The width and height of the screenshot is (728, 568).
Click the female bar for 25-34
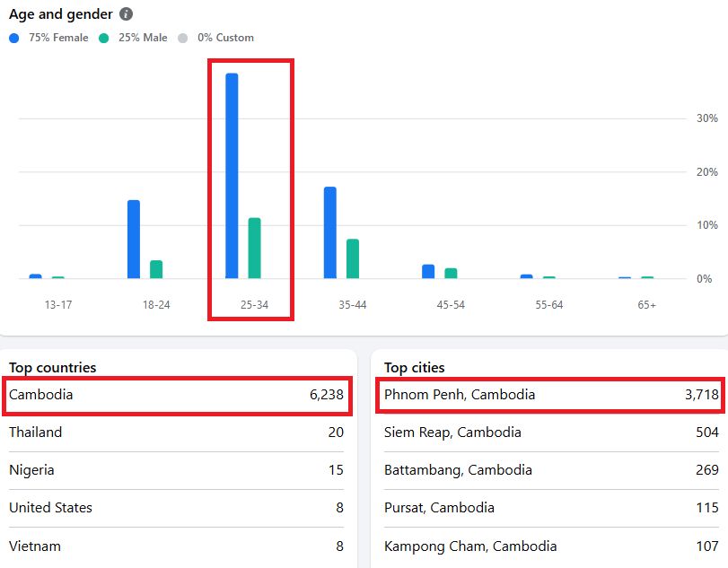point(232,176)
